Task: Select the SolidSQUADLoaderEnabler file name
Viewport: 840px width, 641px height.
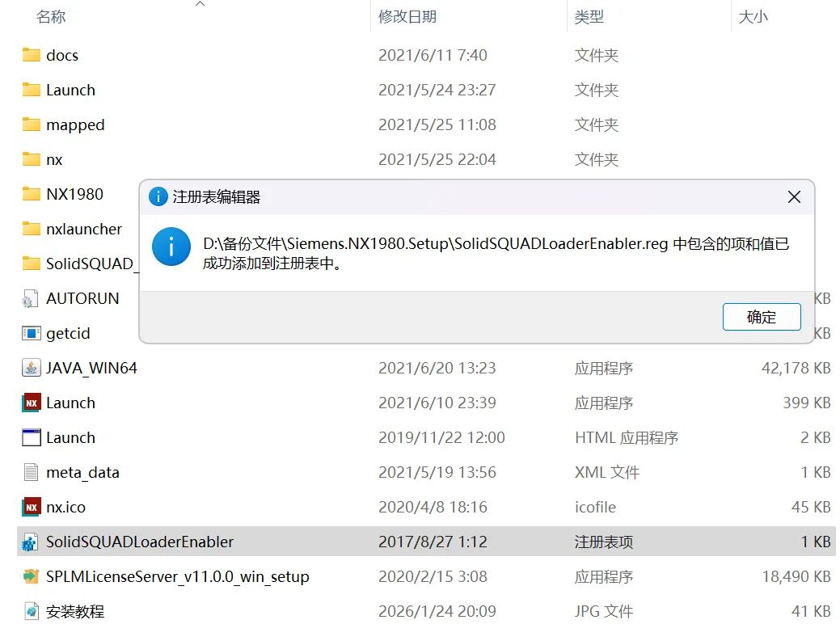Action: (140, 542)
